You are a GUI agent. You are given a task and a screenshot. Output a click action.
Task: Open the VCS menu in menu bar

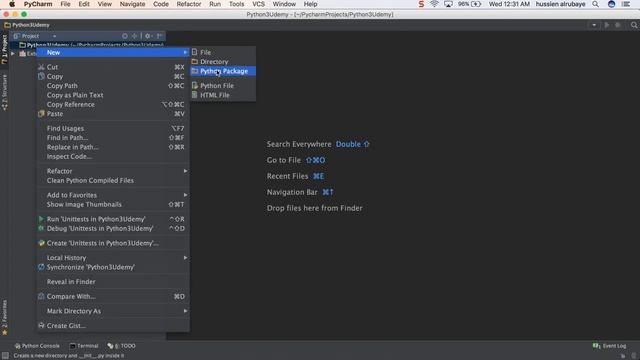pyautogui.click(x=258, y=4)
